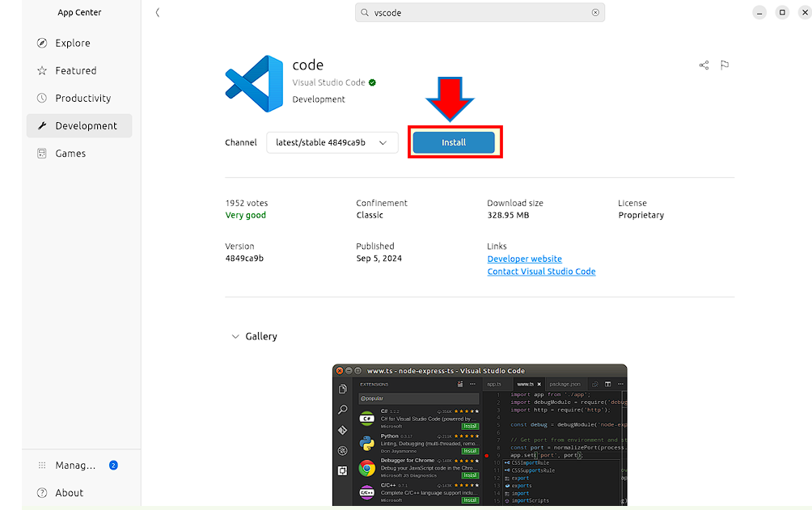This screenshot has height=510, width=812.
Task: Click the Featured star icon
Action: point(42,70)
